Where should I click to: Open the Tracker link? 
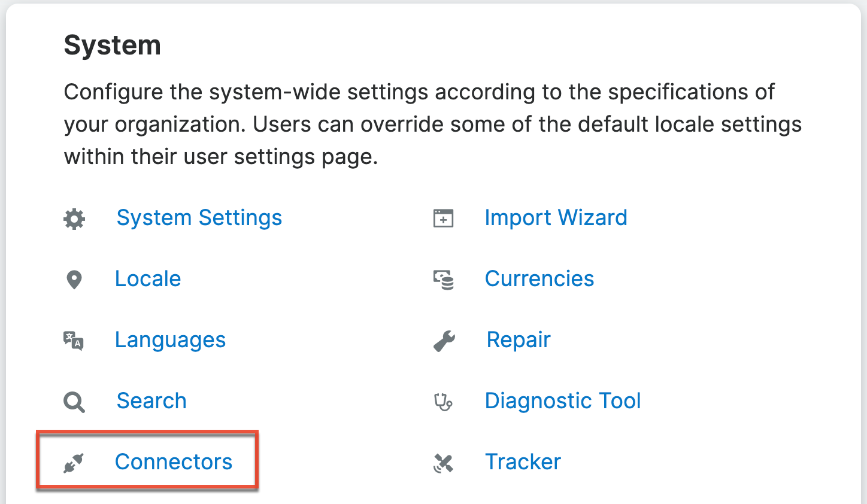tap(523, 462)
